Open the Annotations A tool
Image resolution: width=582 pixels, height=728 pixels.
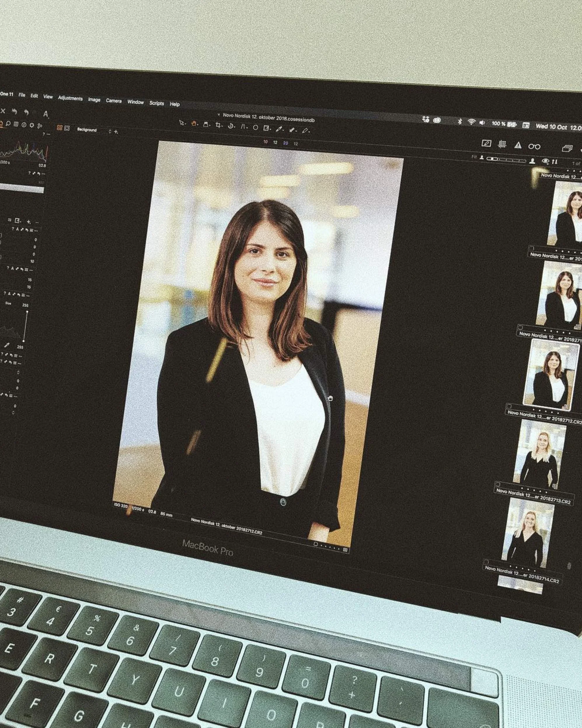point(46,114)
